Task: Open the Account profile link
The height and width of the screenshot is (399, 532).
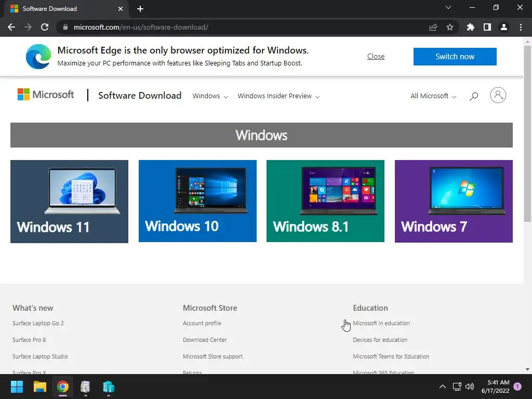Action: [202, 323]
